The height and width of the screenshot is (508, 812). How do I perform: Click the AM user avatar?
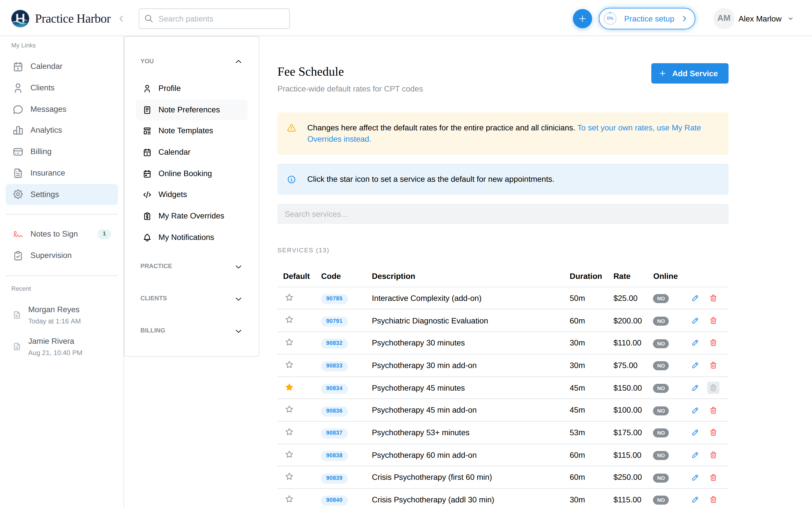(x=723, y=18)
